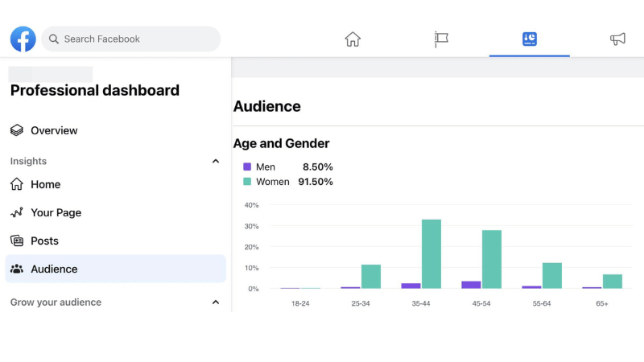Open the Overview link in sidebar
644x362 pixels.
(54, 130)
